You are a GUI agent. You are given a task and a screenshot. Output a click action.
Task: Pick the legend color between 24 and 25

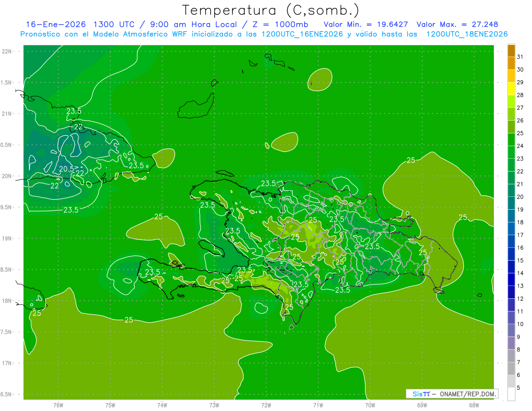click(x=512, y=140)
